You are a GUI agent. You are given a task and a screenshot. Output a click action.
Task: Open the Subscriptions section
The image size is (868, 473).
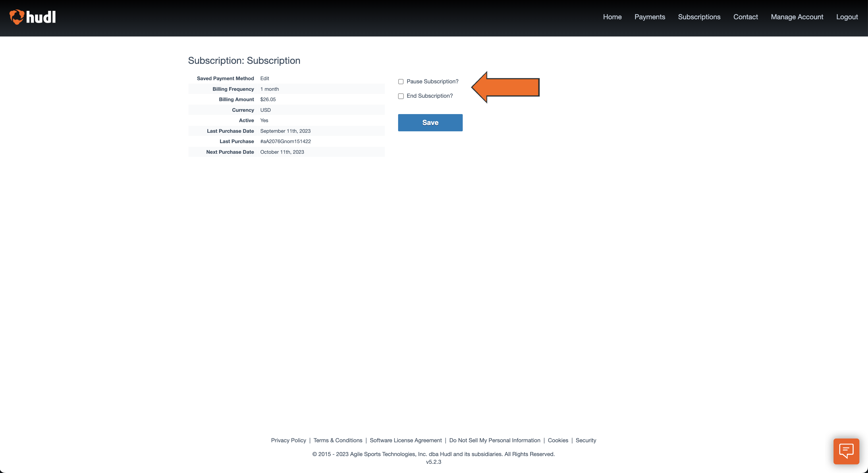[x=699, y=17]
